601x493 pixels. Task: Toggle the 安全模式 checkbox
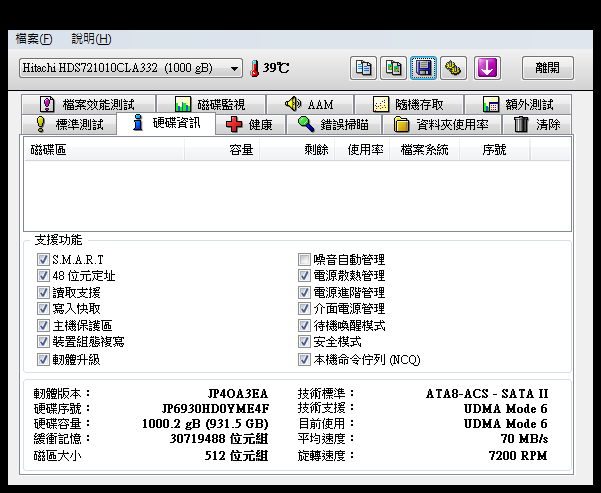tap(304, 342)
